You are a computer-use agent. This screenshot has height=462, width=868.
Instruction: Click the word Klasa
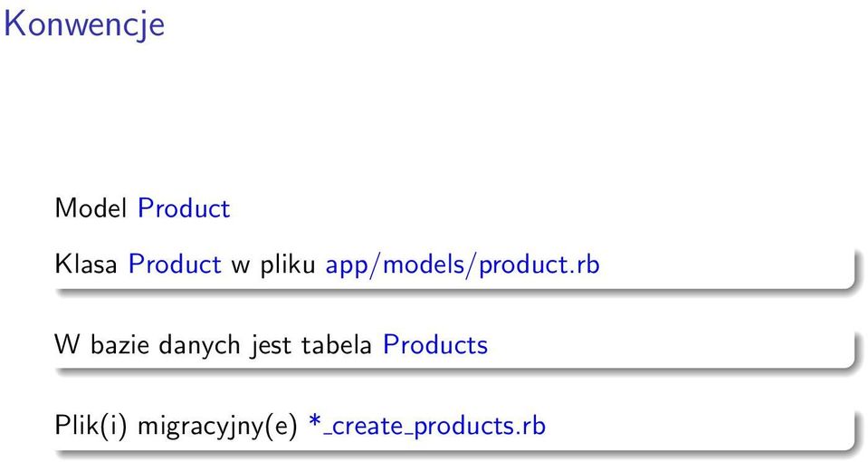click(x=86, y=264)
